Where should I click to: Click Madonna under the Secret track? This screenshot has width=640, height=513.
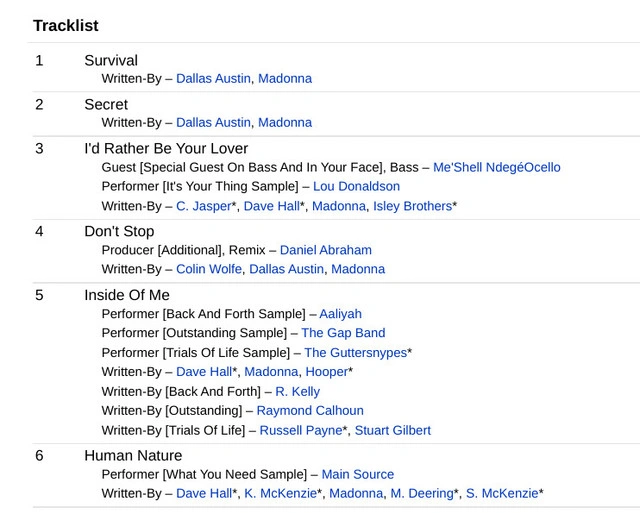(x=285, y=122)
